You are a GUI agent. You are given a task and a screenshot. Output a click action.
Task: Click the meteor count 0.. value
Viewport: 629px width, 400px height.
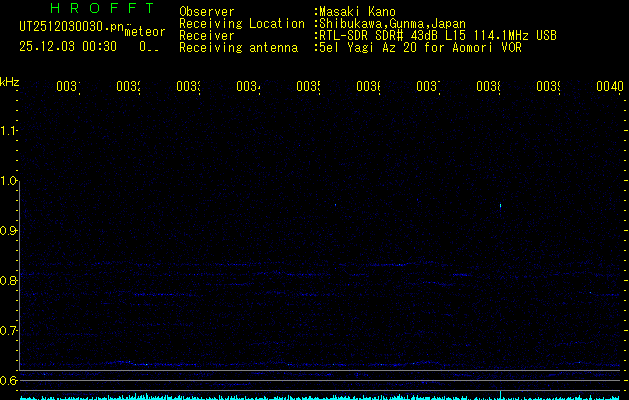pyautogui.click(x=149, y=47)
